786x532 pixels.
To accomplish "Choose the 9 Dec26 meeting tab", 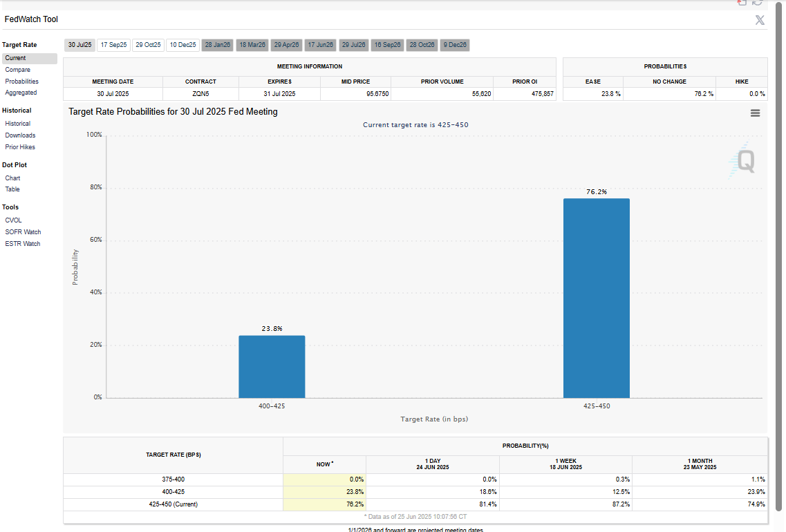I will tap(455, 45).
